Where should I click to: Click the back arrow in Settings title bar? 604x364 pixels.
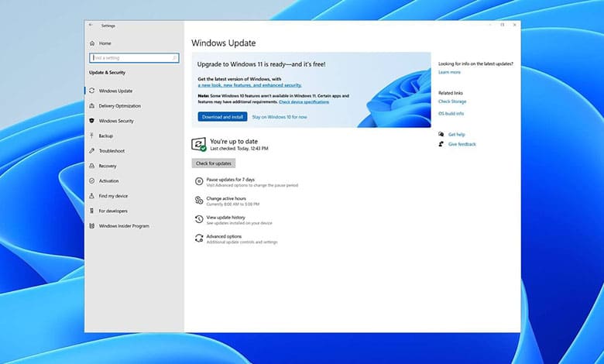(x=91, y=25)
